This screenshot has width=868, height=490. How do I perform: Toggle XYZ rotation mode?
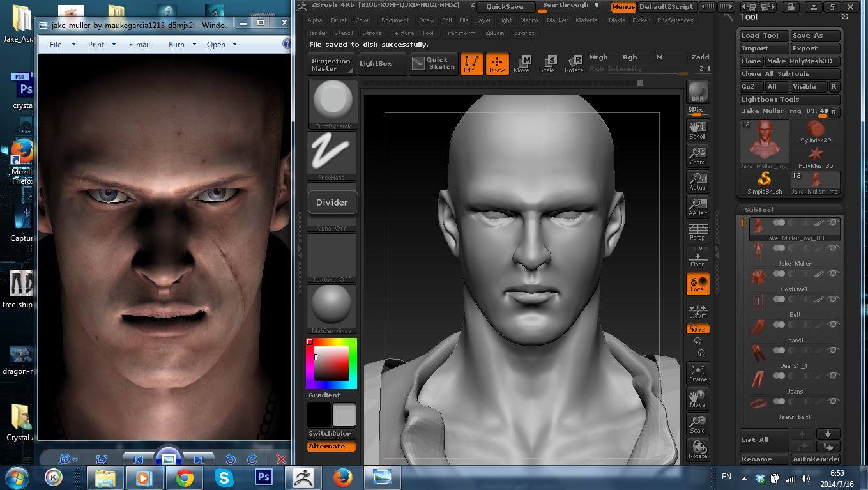tap(697, 328)
